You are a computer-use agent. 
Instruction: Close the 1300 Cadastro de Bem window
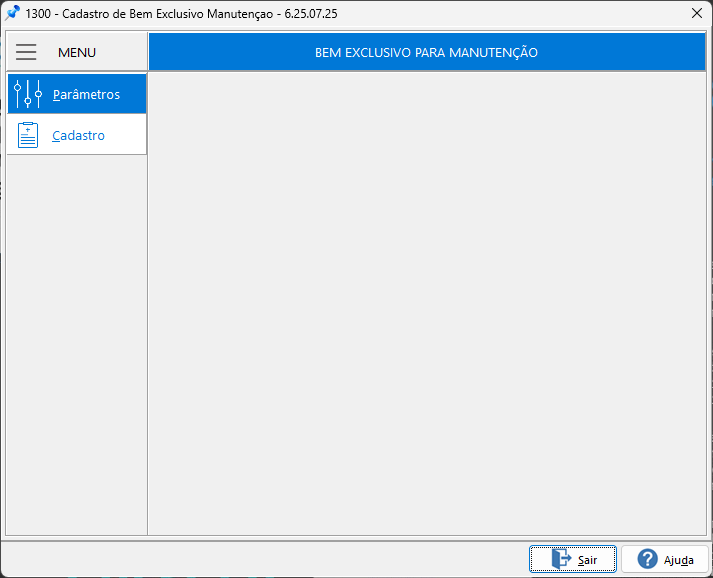[x=697, y=13]
